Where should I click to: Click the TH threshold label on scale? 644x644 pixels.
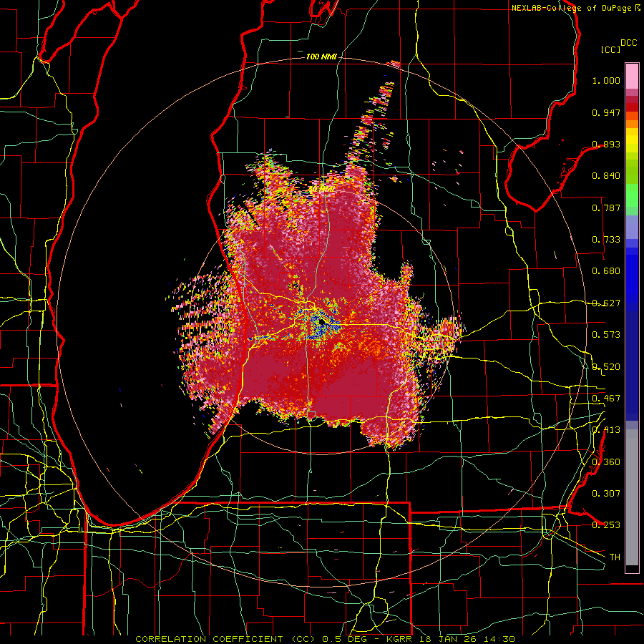click(615, 557)
